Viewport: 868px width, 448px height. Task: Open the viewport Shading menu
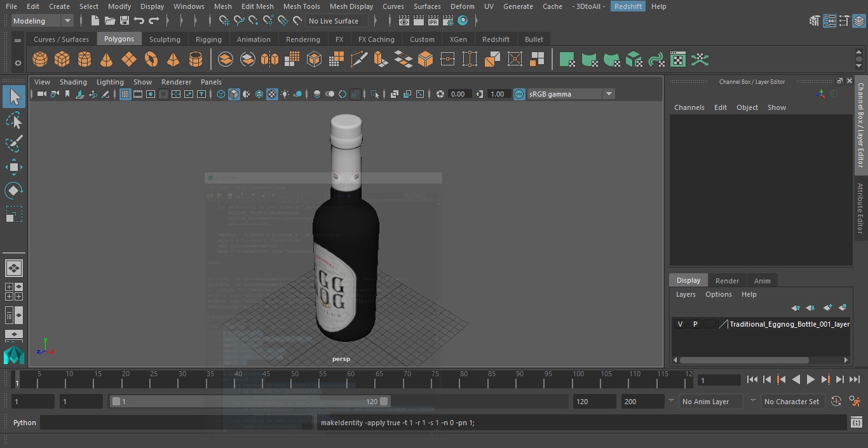[x=73, y=82]
